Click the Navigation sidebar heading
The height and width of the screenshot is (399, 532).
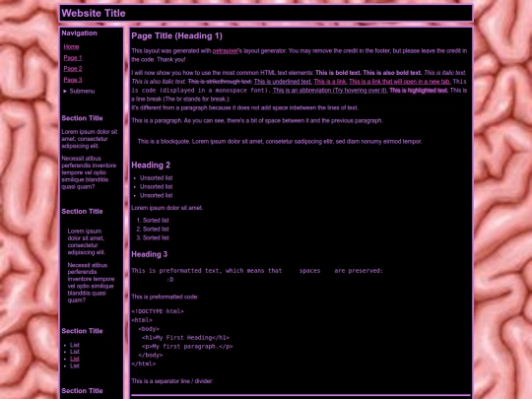point(79,33)
